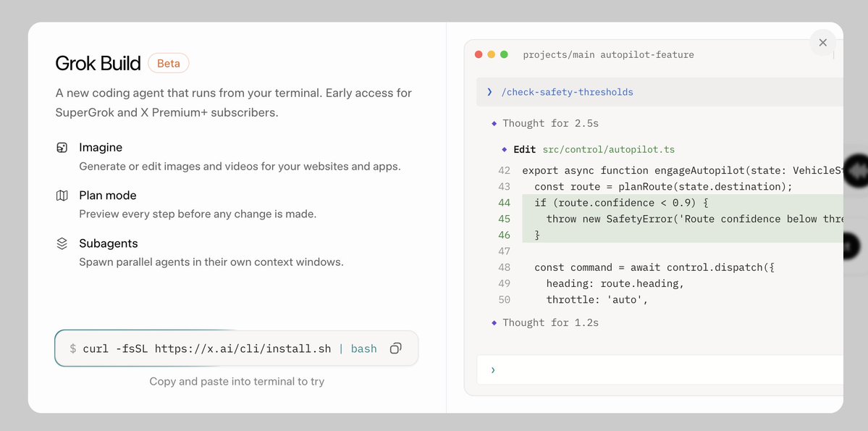Focus the terminal prompt input field

[x=660, y=369]
